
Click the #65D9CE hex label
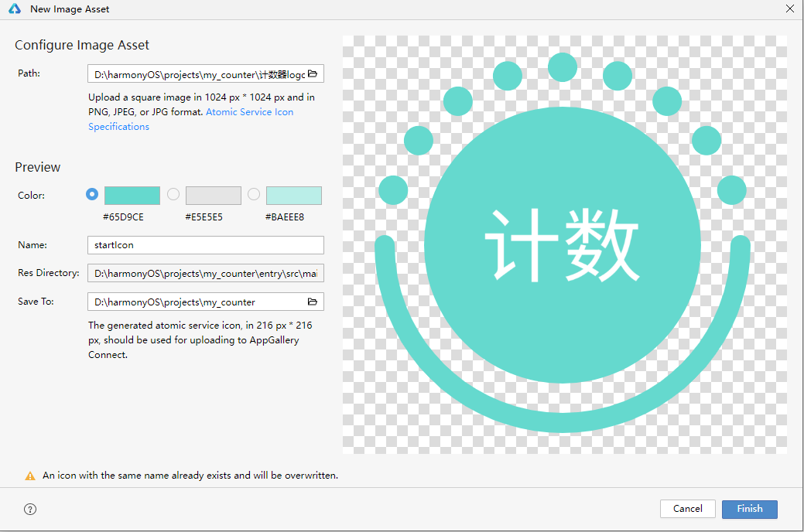pos(123,217)
